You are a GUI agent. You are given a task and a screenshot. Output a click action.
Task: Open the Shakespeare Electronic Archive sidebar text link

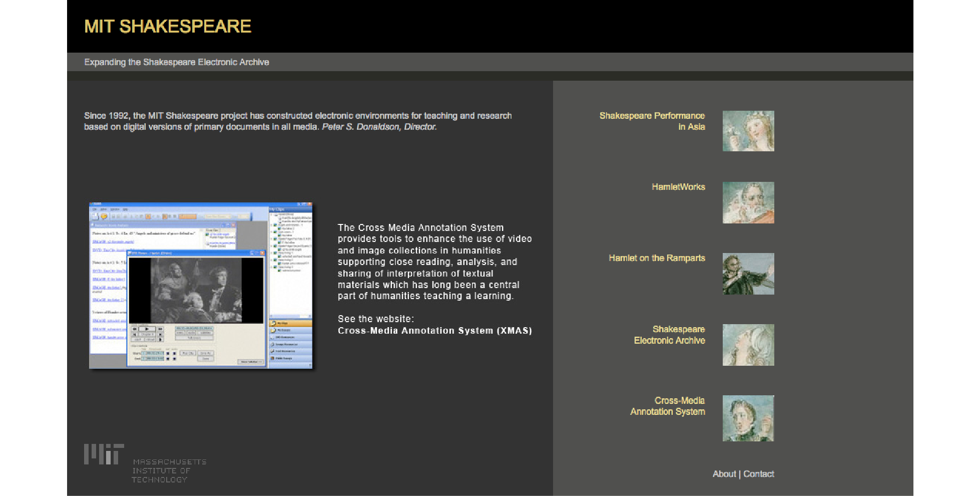[669, 335]
